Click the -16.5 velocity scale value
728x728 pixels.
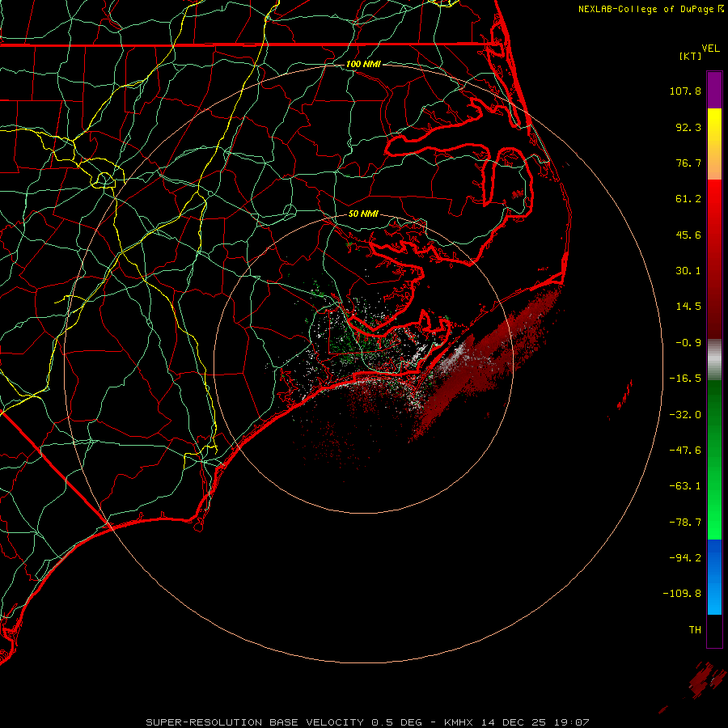(685, 379)
